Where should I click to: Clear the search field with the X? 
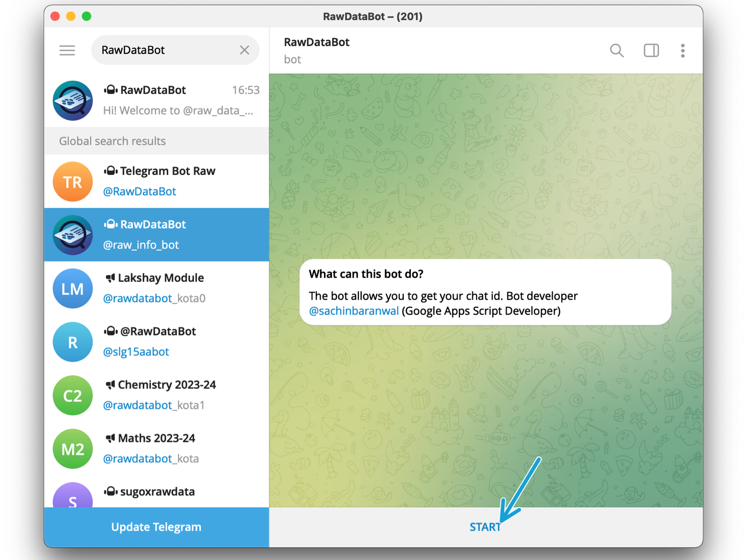click(244, 50)
